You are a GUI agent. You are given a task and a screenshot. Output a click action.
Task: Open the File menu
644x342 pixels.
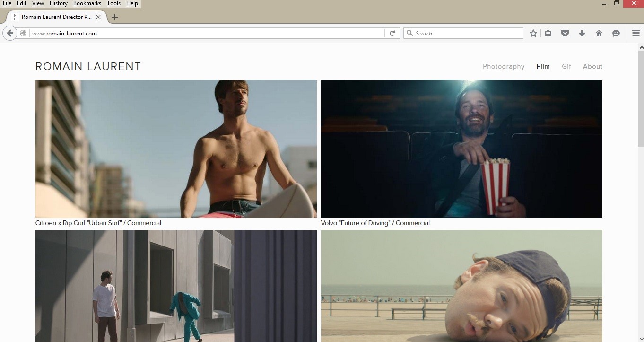click(7, 3)
